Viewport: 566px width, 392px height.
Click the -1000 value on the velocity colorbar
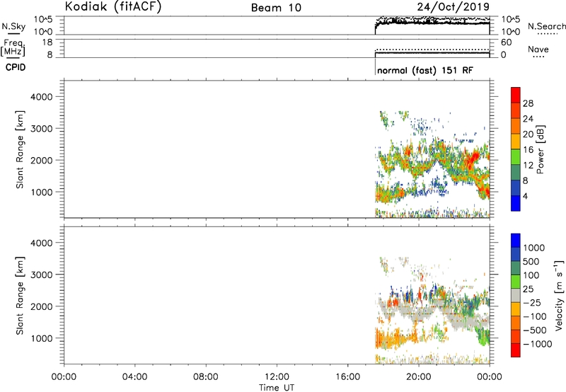[538, 344]
